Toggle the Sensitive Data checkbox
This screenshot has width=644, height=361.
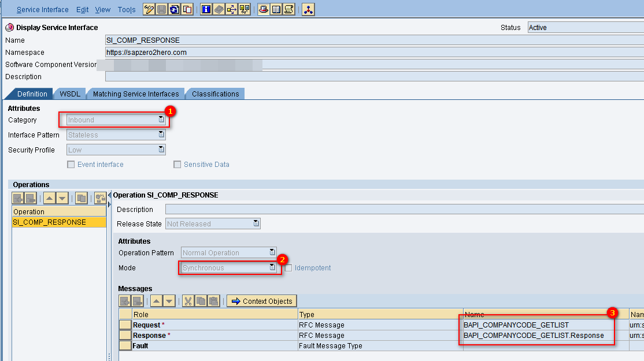(x=177, y=165)
